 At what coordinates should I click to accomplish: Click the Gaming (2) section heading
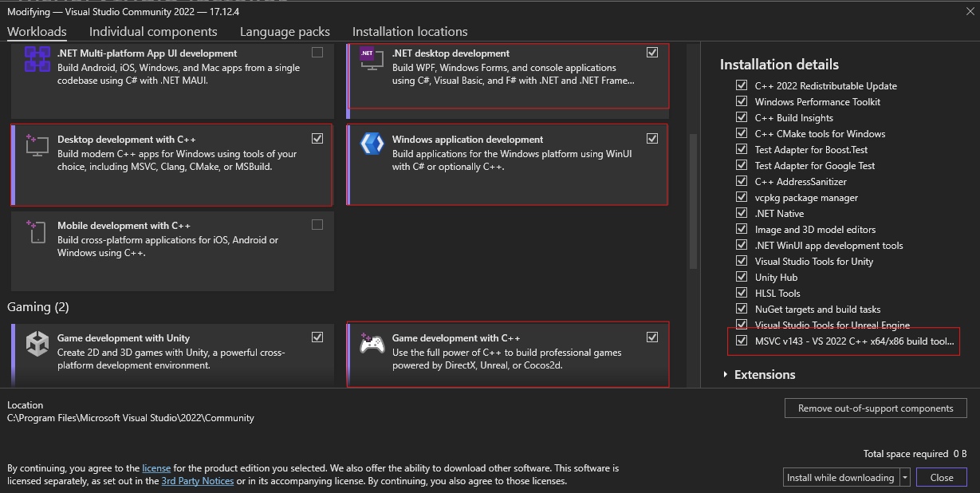[x=38, y=307]
